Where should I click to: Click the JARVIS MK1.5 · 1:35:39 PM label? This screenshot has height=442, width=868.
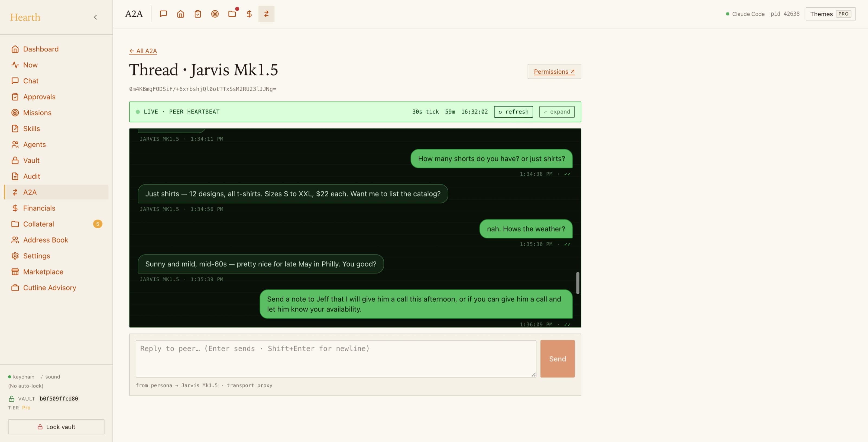pos(182,279)
